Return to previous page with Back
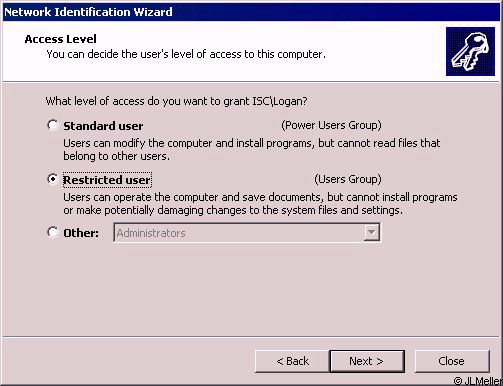This screenshot has width=503, height=386. 292,361
